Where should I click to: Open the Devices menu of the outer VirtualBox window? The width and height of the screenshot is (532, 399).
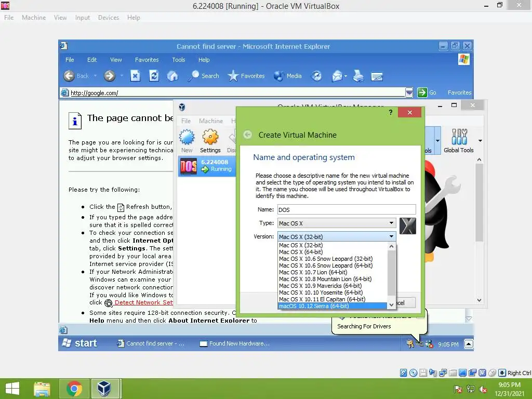pos(109,18)
